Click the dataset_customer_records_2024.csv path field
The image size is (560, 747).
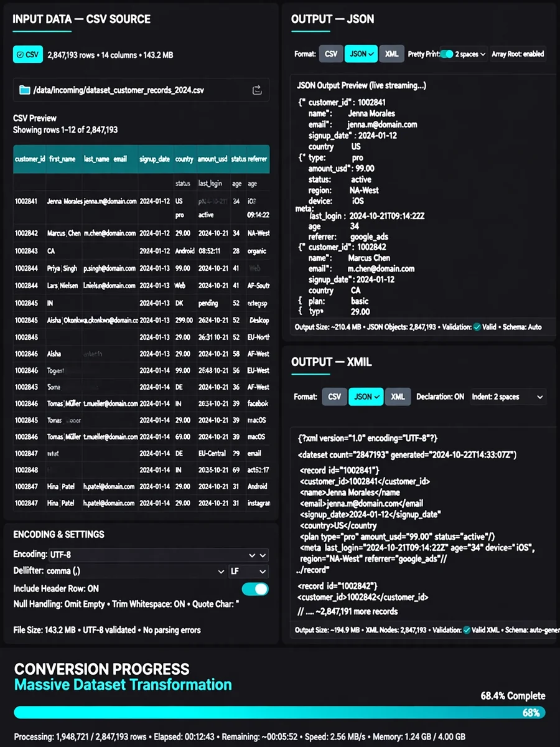click(141, 90)
